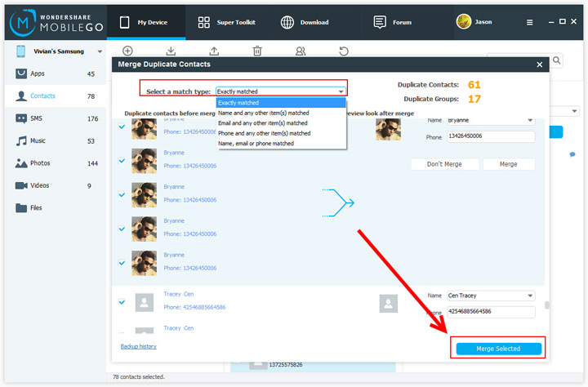Uncheck the fifth Bryanne contact checkbox
588x387 pixels.
122,263
